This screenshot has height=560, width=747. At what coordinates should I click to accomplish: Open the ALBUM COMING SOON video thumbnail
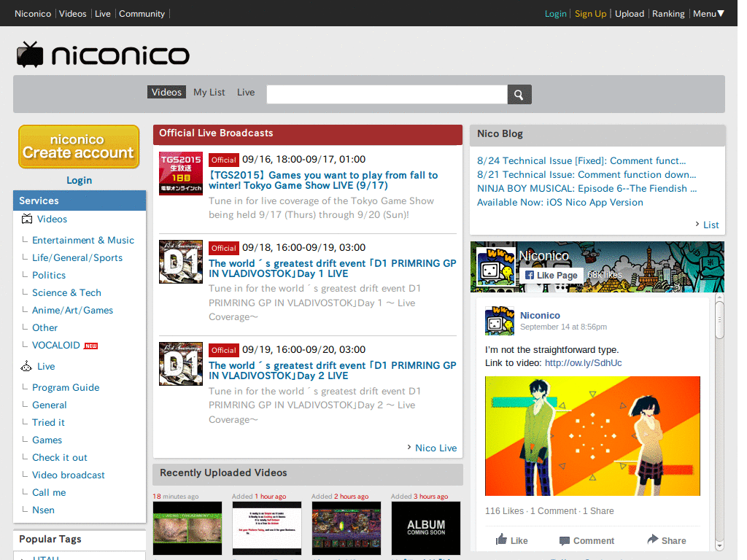point(426,528)
